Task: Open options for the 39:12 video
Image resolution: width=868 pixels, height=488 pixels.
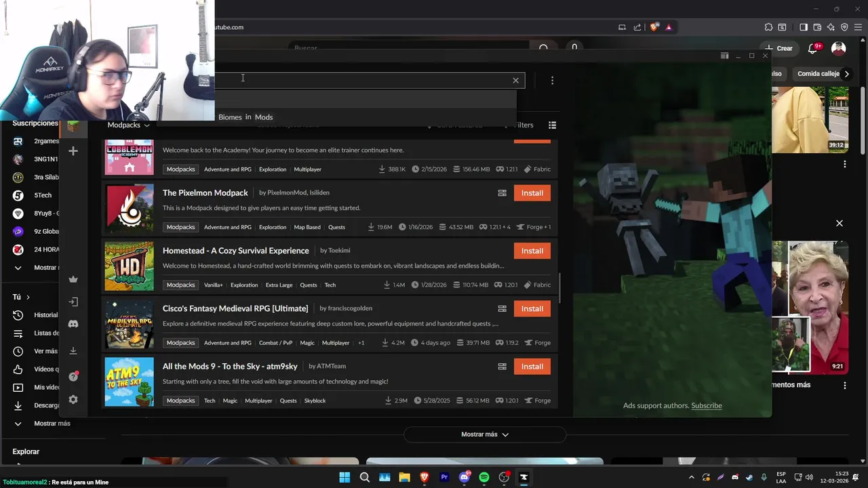Action: pyautogui.click(x=845, y=164)
